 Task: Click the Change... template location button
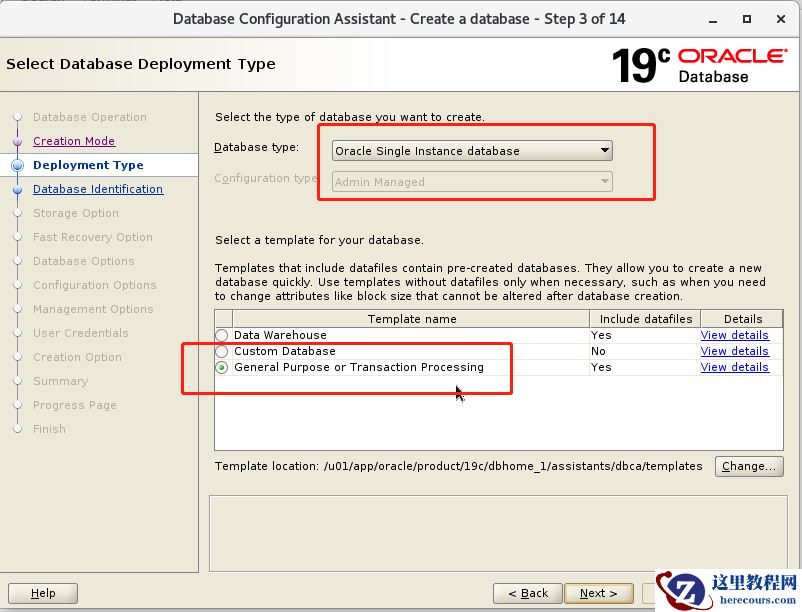749,466
